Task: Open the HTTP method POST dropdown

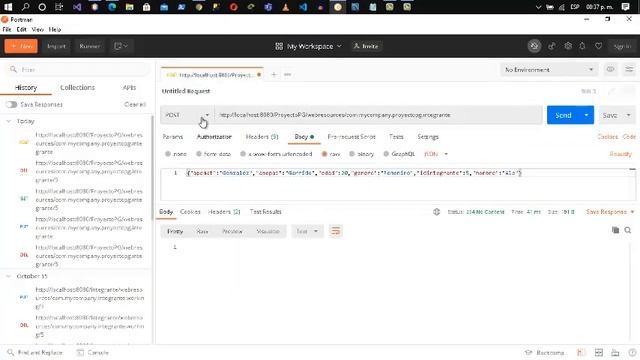Action: tap(187, 115)
